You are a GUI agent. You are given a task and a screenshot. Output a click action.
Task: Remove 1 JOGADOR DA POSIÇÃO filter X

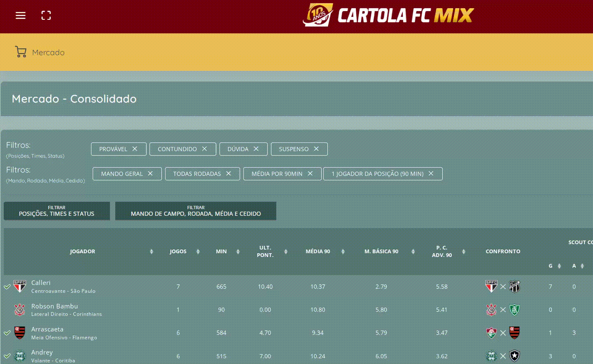(431, 173)
